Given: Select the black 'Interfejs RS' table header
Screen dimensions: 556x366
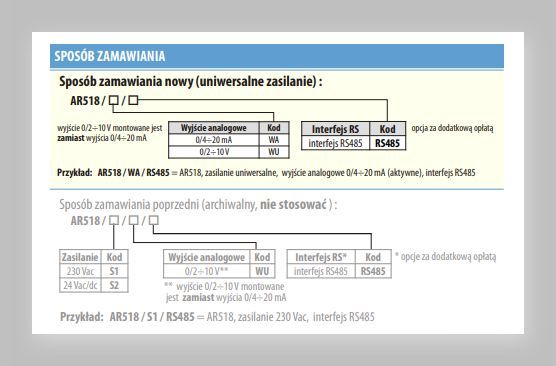Looking at the screenshot, I should (335, 129).
